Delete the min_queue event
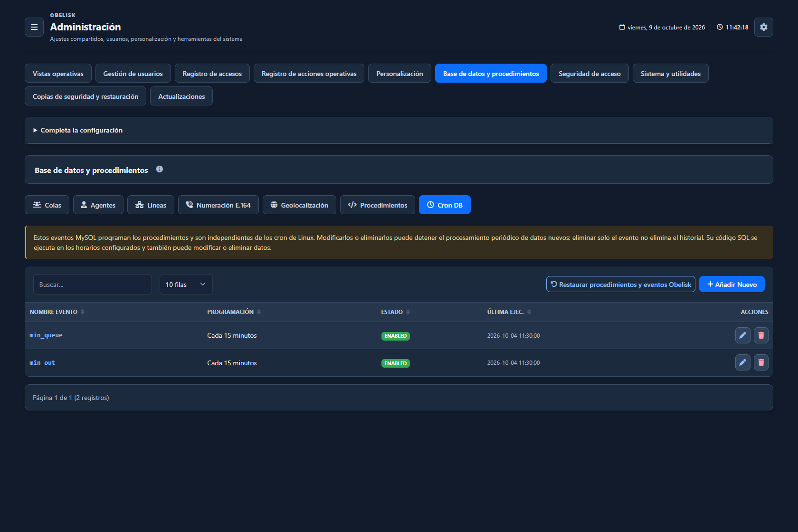This screenshot has height=532, width=798. point(761,335)
